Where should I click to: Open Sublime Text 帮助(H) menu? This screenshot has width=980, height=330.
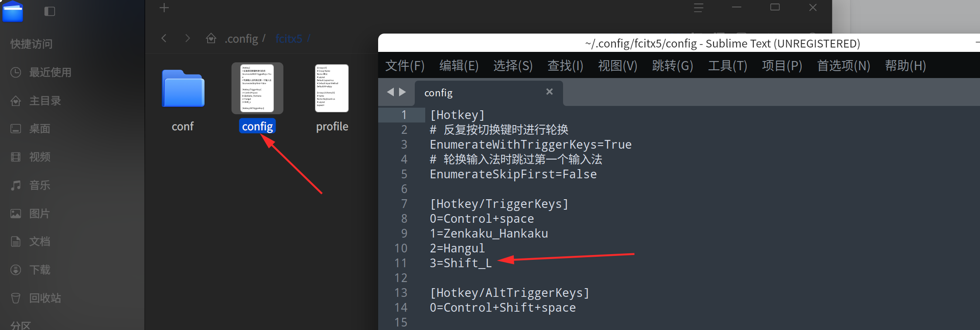[x=905, y=65]
